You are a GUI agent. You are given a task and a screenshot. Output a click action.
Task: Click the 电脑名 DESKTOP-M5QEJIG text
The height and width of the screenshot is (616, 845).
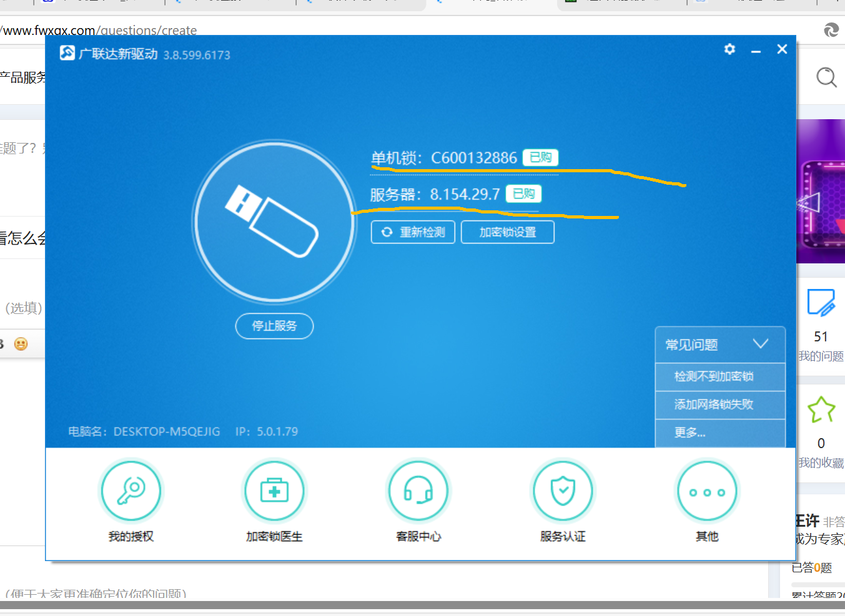pyautogui.click(x=144, y=431)
